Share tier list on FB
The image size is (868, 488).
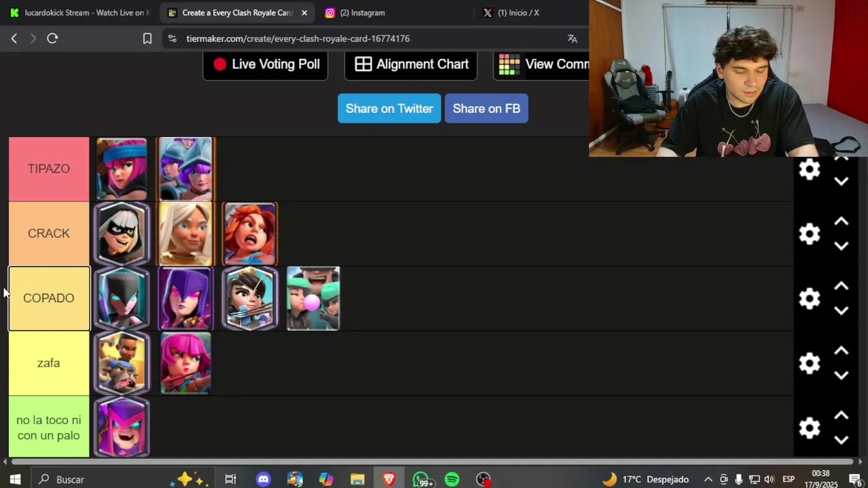click(486, 108)
